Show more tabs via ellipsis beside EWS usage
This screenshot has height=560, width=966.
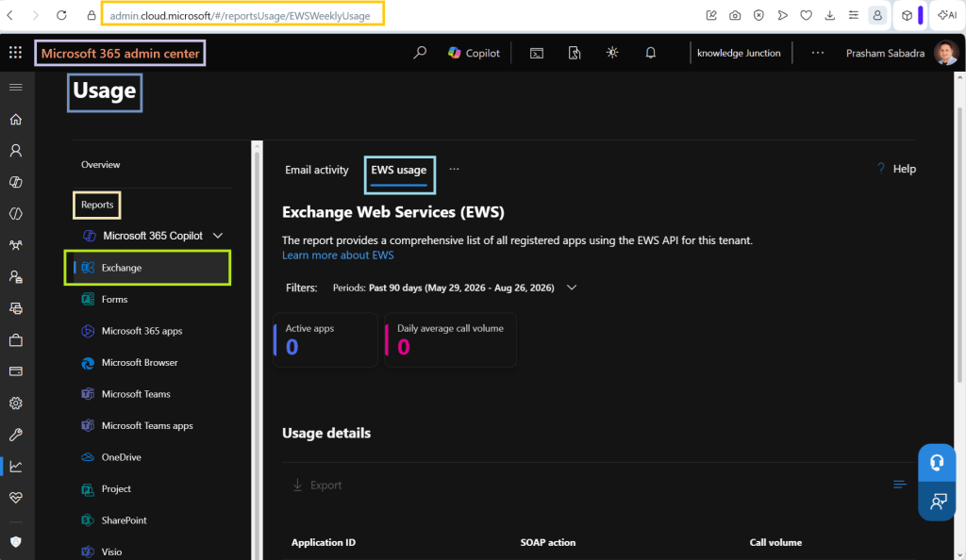(x=454, y=170)
